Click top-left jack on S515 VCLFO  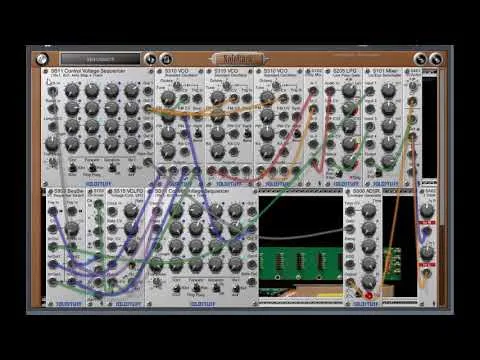point(112,211)
